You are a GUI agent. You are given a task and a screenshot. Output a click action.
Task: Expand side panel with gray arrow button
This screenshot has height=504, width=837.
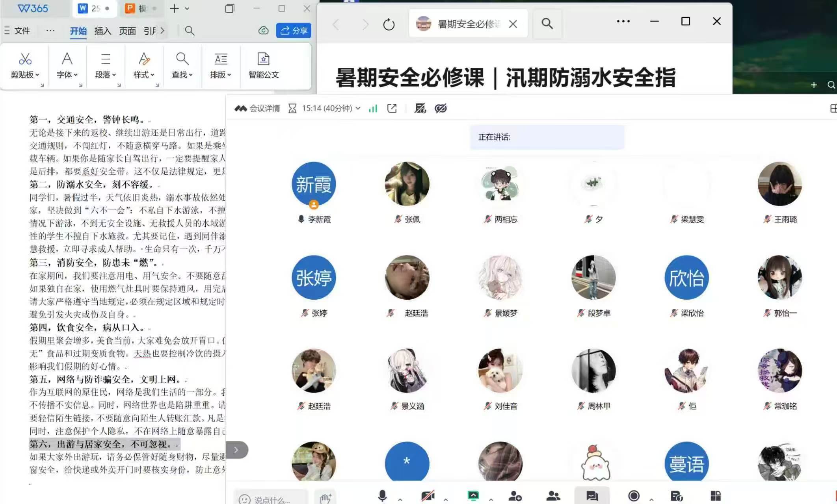point(236,450)
